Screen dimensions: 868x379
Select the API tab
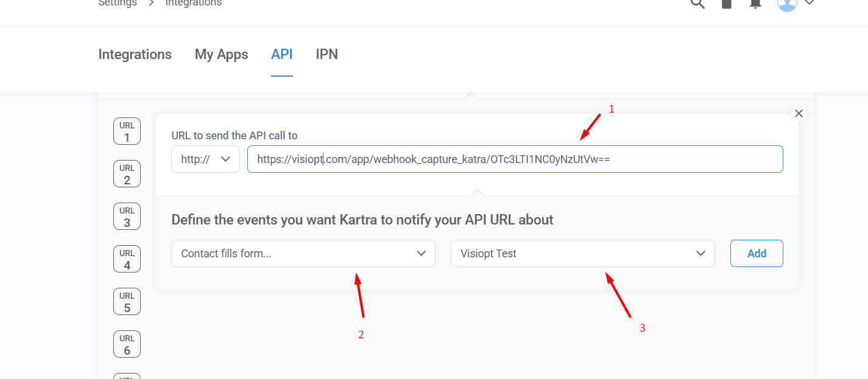pyautogui.click(x=282, y=54)
